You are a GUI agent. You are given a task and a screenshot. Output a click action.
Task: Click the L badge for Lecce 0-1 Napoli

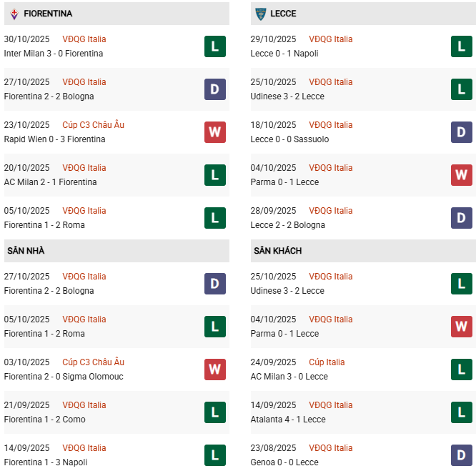tap(461, 46)
